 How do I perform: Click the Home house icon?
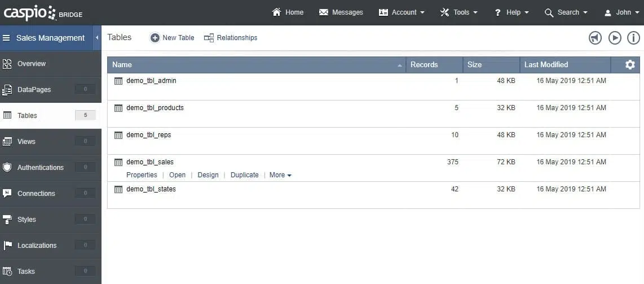[x=276, y=12]
